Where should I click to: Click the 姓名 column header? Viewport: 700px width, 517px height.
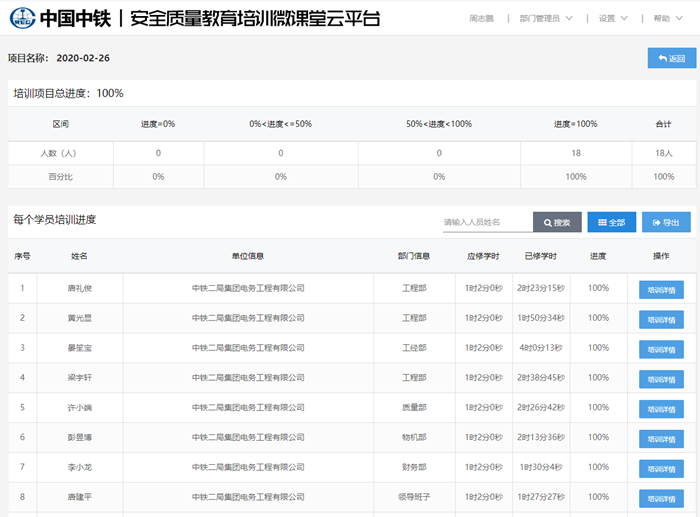[x=79, y=256]
